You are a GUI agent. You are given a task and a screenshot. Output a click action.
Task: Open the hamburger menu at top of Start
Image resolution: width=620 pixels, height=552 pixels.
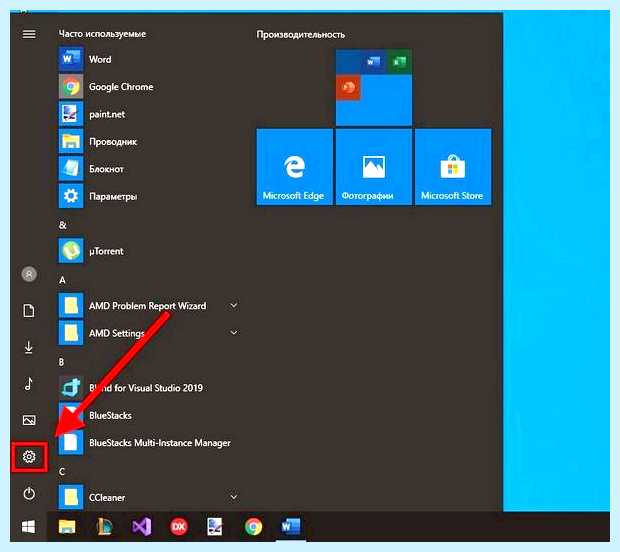point(29,34)
